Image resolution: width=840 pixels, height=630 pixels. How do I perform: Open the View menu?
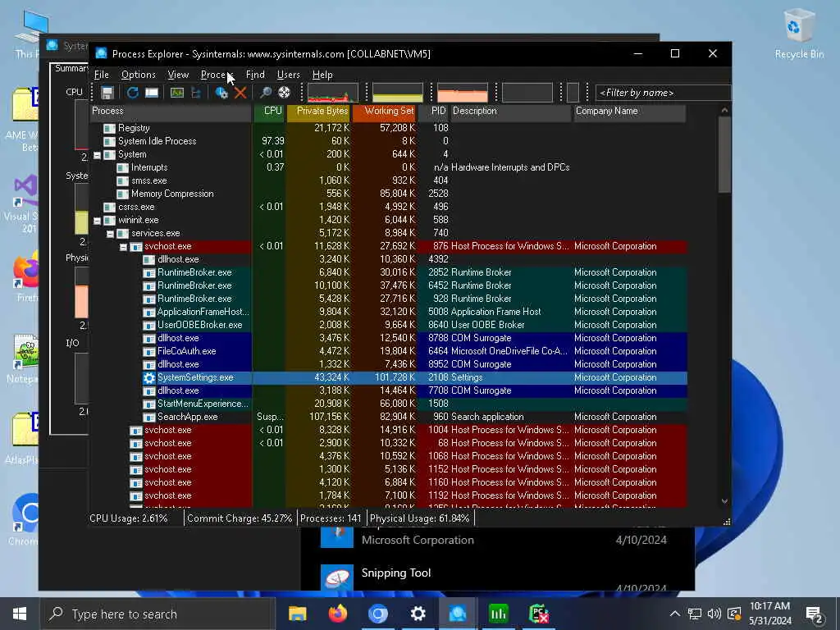coord(178,75)
